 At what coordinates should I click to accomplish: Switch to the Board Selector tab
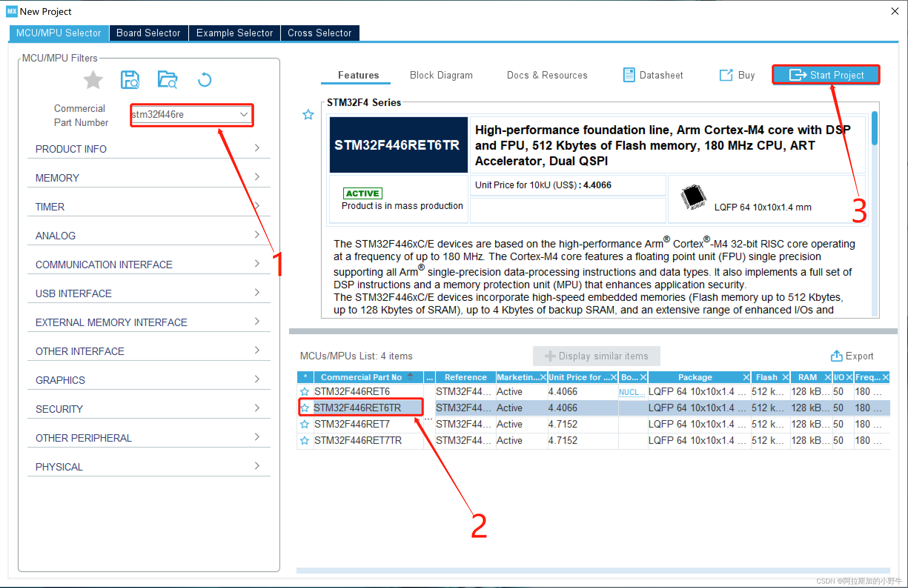[148, 33]
